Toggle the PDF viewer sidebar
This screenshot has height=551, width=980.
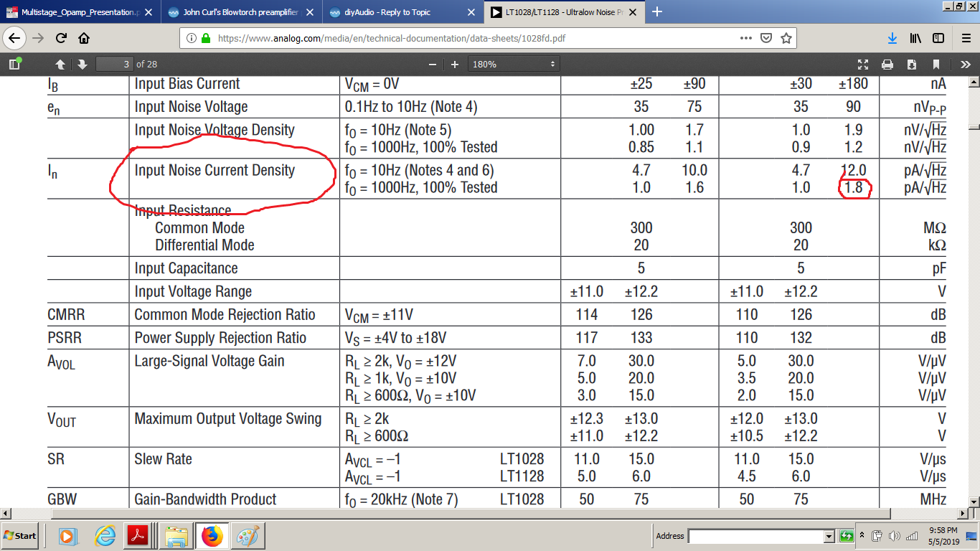click(14, 64)
